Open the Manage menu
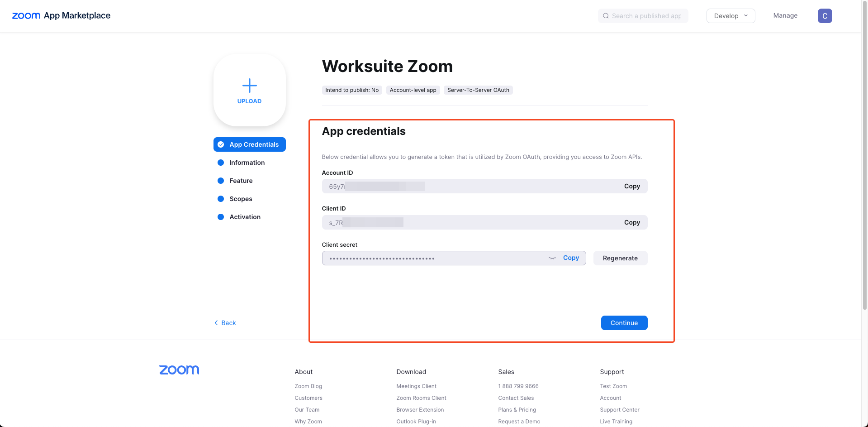Image resolution: width=868 pixels, height=427 pixels. (x=785, y=15)
